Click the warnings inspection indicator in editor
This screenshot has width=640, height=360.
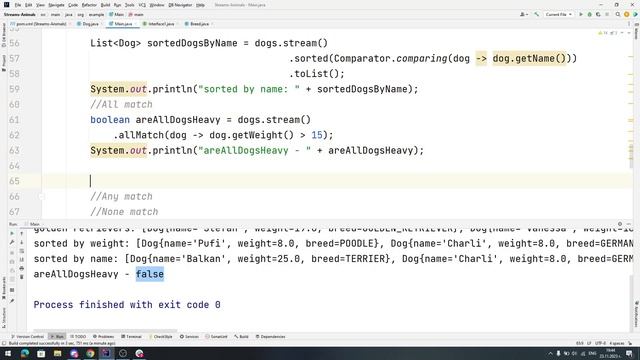[607, 33]
